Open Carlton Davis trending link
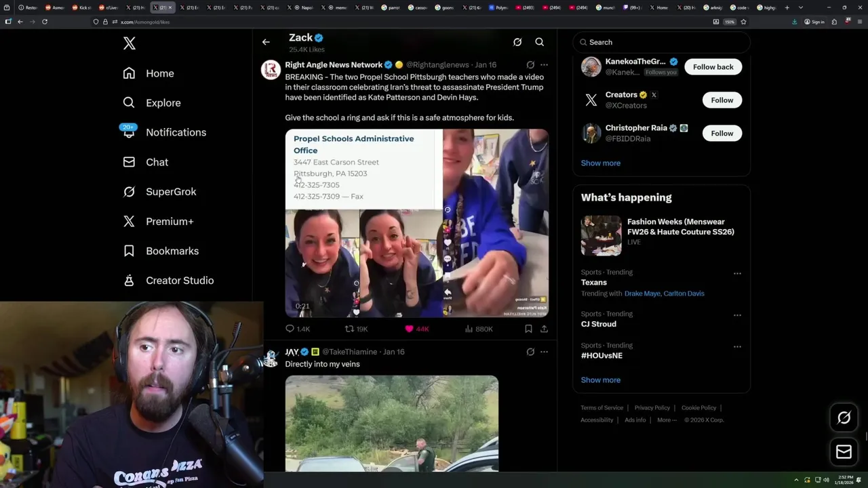This screenshot has height=488, width=868. [684, 293]
